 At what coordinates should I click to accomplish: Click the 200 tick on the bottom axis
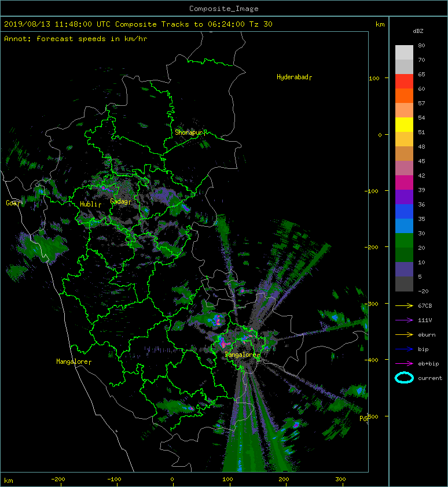pyautogui.click(x=284, y=479)
